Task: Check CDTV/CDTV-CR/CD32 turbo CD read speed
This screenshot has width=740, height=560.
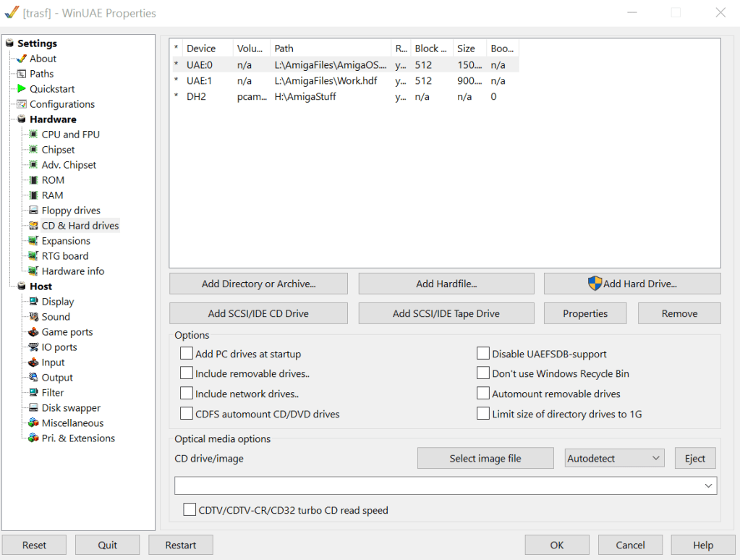Action: tap(190, 510)
